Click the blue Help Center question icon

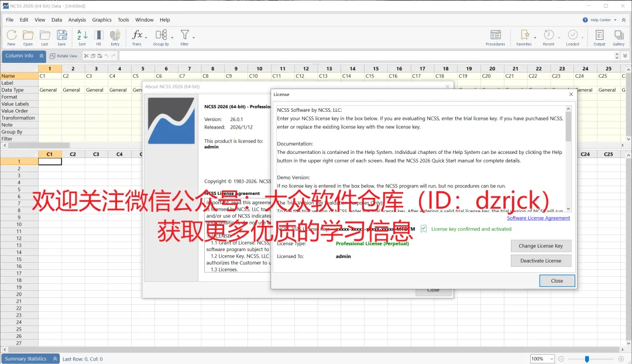[x=585, y=20]
